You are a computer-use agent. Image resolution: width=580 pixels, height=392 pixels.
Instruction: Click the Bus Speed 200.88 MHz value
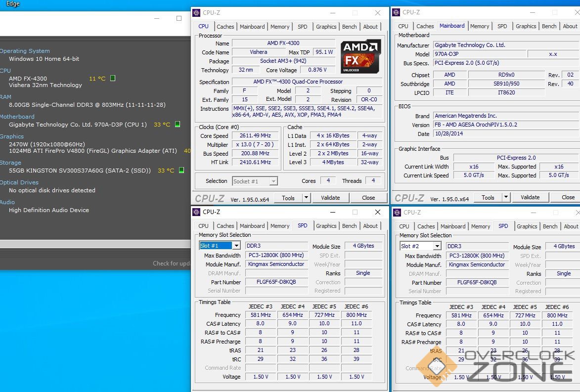[255, 153]
